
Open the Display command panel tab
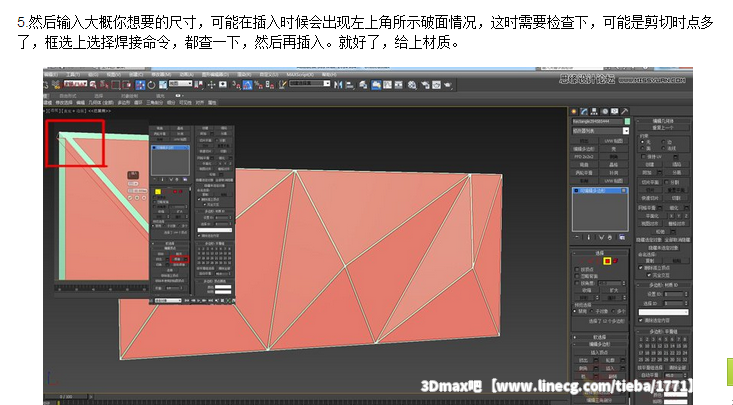614,111
